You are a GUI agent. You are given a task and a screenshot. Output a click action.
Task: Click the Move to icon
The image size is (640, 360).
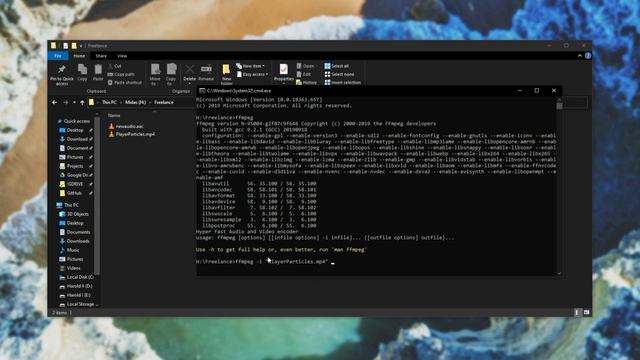click(x=155, y=70)
